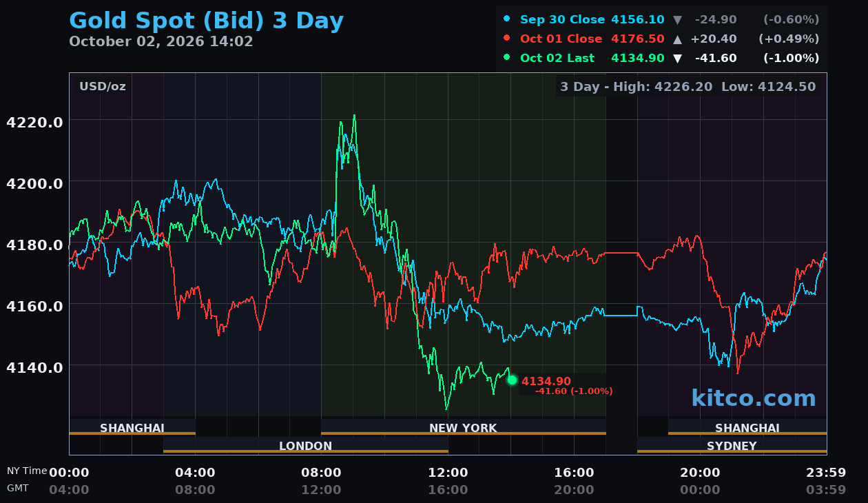Click the down arrow beside -41.60 in legend
Screen dimensions: 868x503
[x=677, y=58]
